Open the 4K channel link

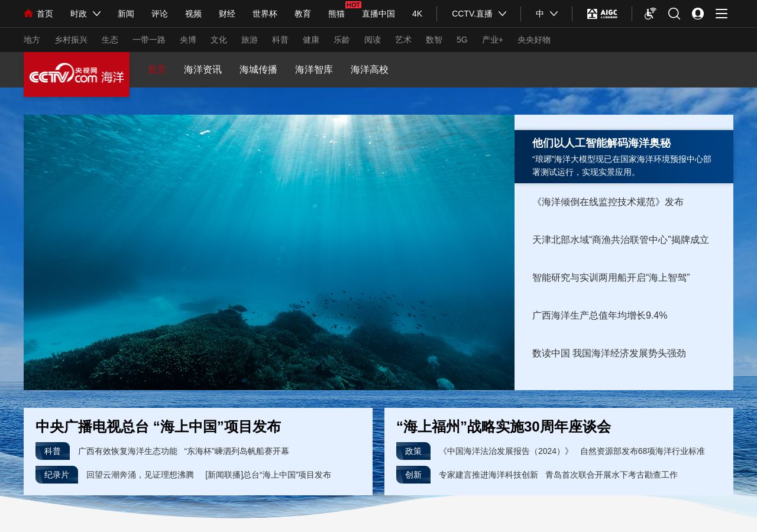(x=417, y=14)
